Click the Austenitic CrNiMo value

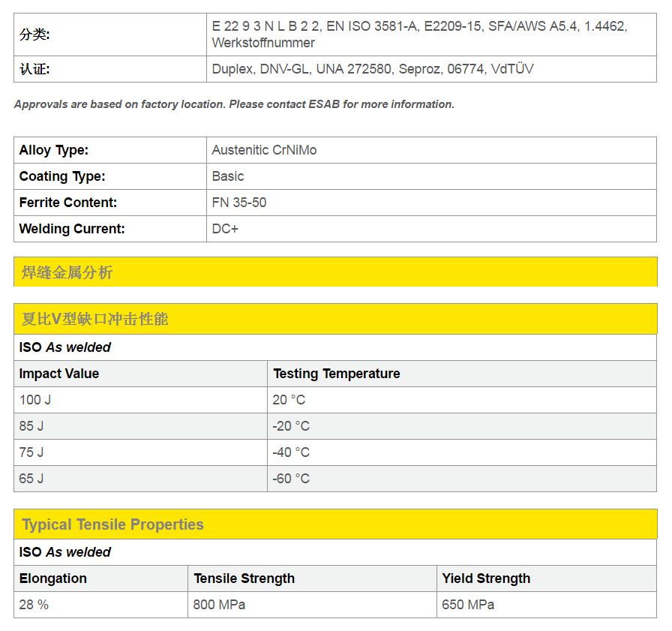[264, 150]
